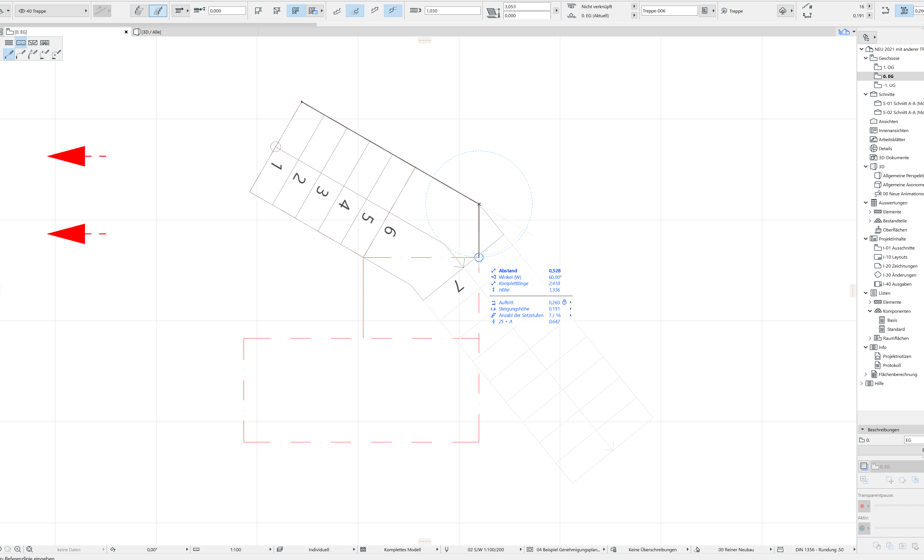924x560 pixels.
Task: Click the Navigator project map icon
Action: point(866,37)
